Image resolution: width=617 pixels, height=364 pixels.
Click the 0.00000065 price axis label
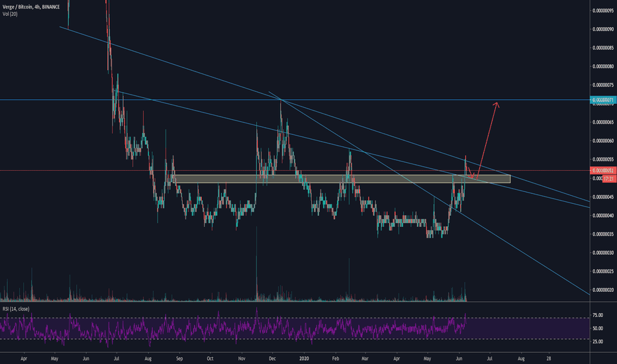[603, 122]
